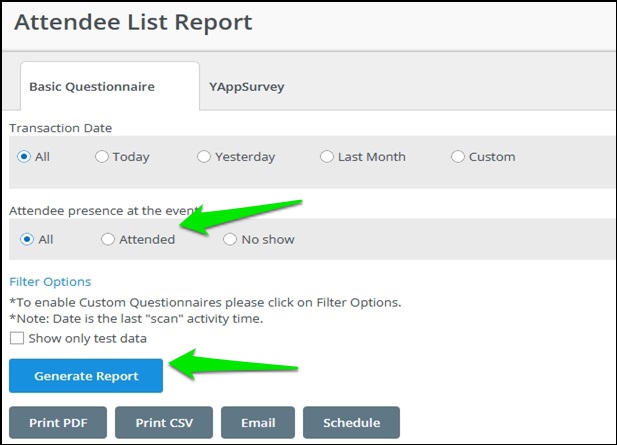Select the Custom date range option
The height and width of the screenshot is (445, 617).
click(458, 157)
